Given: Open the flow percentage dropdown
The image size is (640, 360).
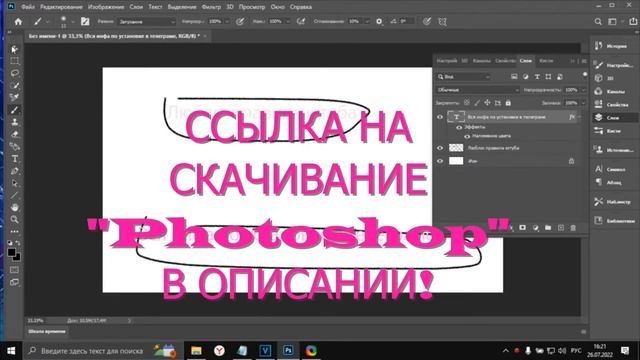Looking at the screenshot, I should [287, 22].
